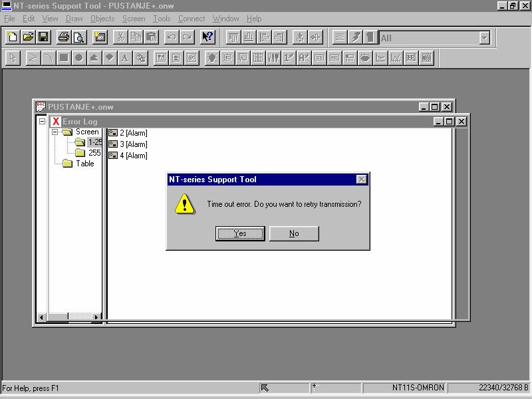532x399 pixels.
Task: Select the Lamp object tool
Action: pos(212,58)
